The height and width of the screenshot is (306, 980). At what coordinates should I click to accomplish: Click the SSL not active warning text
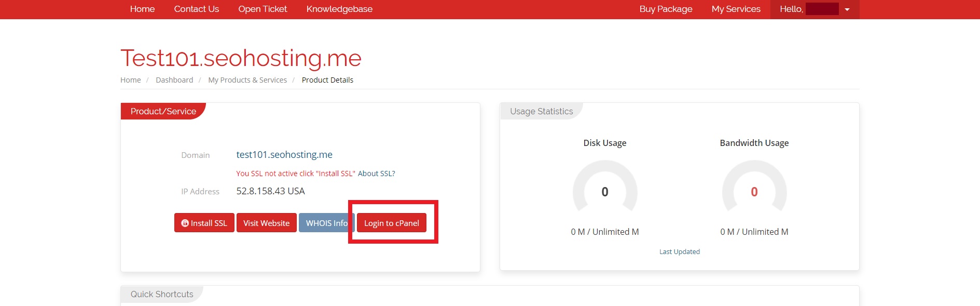coord(296,174)
